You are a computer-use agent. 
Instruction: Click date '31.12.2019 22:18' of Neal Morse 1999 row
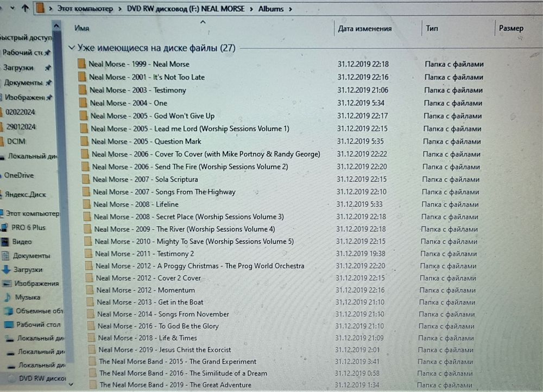click(x=363, y=64)
